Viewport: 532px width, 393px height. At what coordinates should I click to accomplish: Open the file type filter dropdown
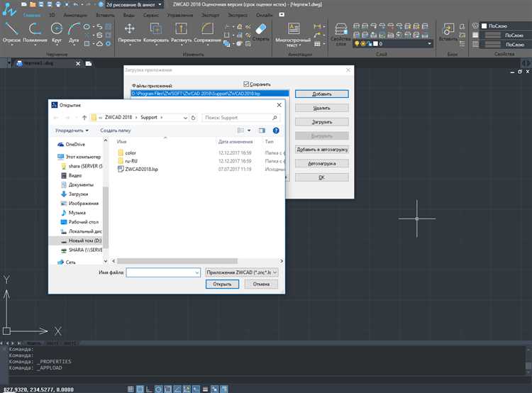tap(242, 272)
